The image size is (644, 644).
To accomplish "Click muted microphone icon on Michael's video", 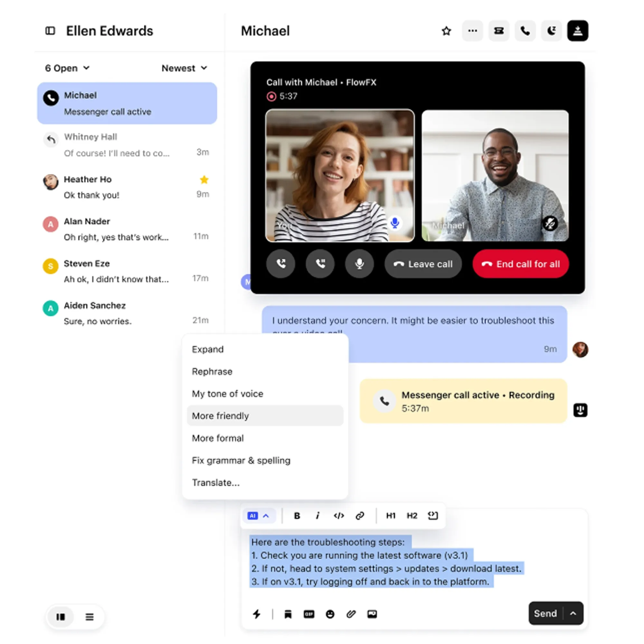I will pyautogui.click(x=550, y=223).
